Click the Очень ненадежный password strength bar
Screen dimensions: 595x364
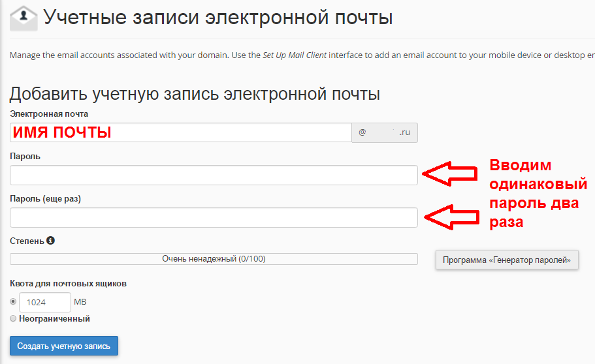coord(214,259)
